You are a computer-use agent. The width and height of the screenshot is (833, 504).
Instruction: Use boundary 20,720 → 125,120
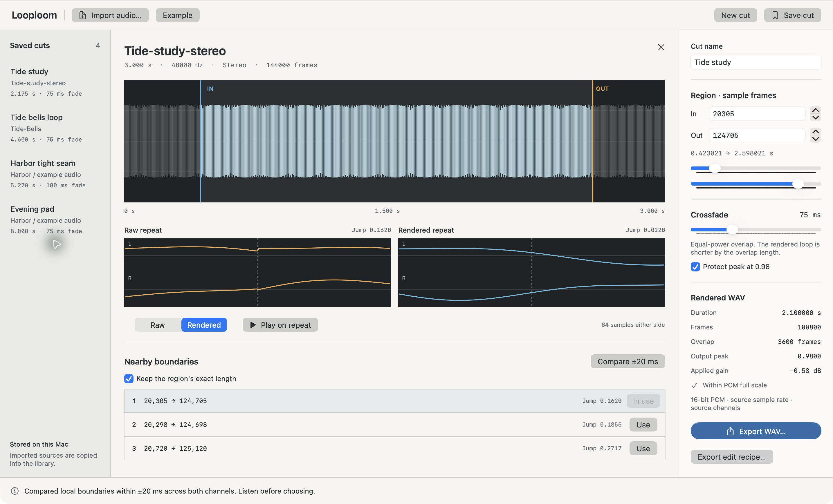(643, 448)
